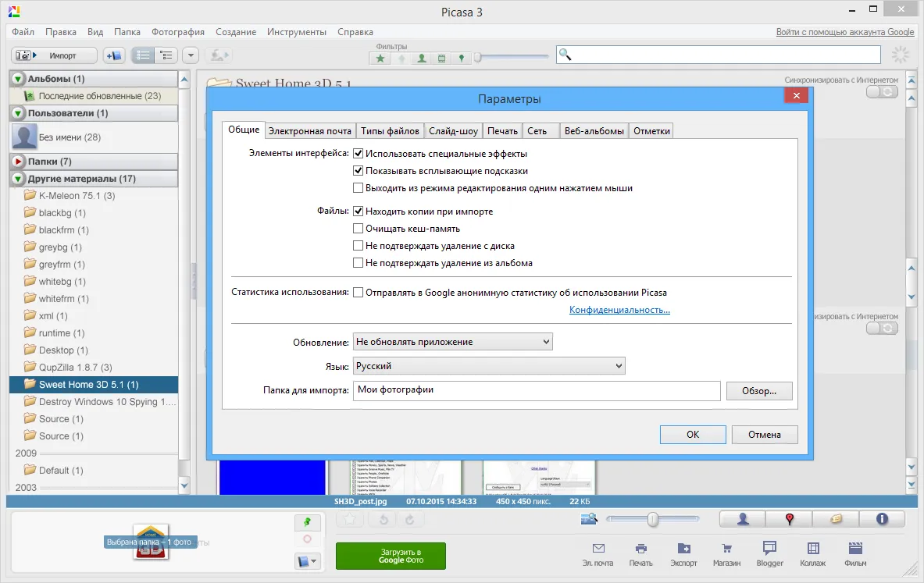Click the Обзор... browse button
924x583 pixels.
(x=759, y=391)
